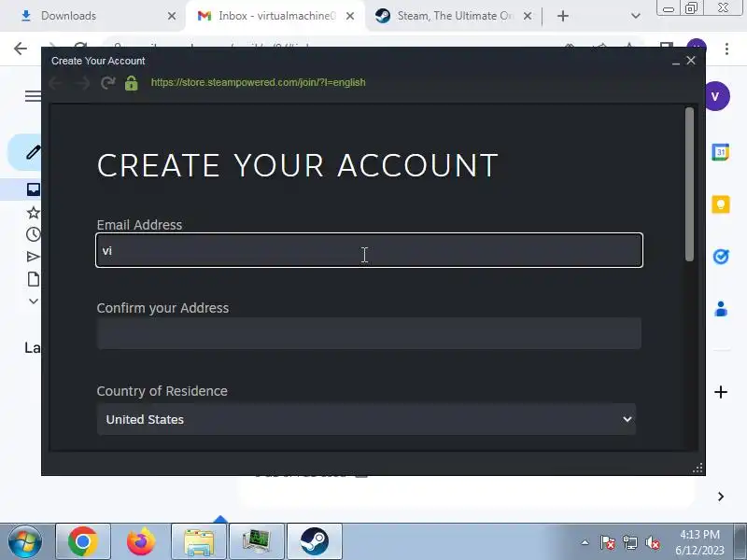Click Chrome back navigation arrow

click(21, 49)
